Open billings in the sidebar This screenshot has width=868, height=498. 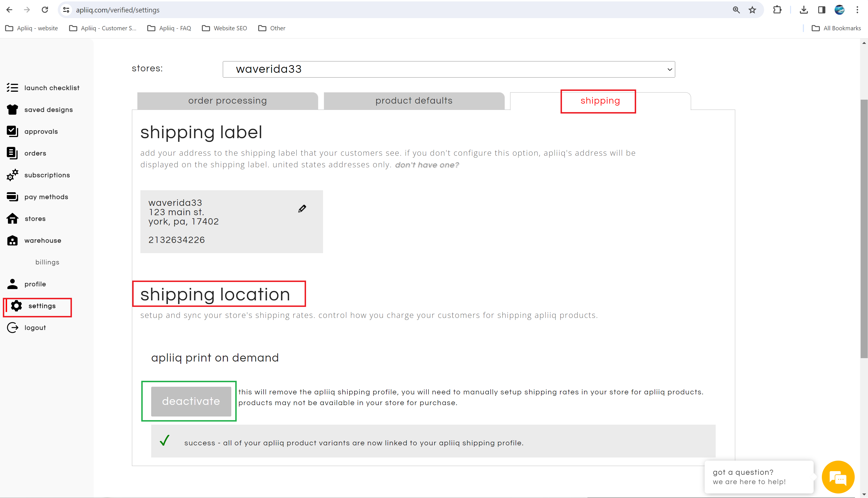pos(47,262)
